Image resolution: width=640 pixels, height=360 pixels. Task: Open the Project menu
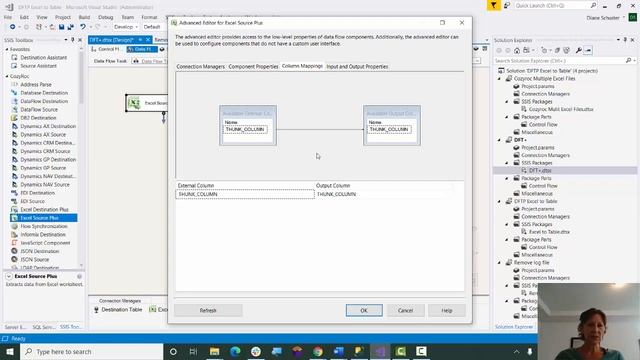pos(63,17)
